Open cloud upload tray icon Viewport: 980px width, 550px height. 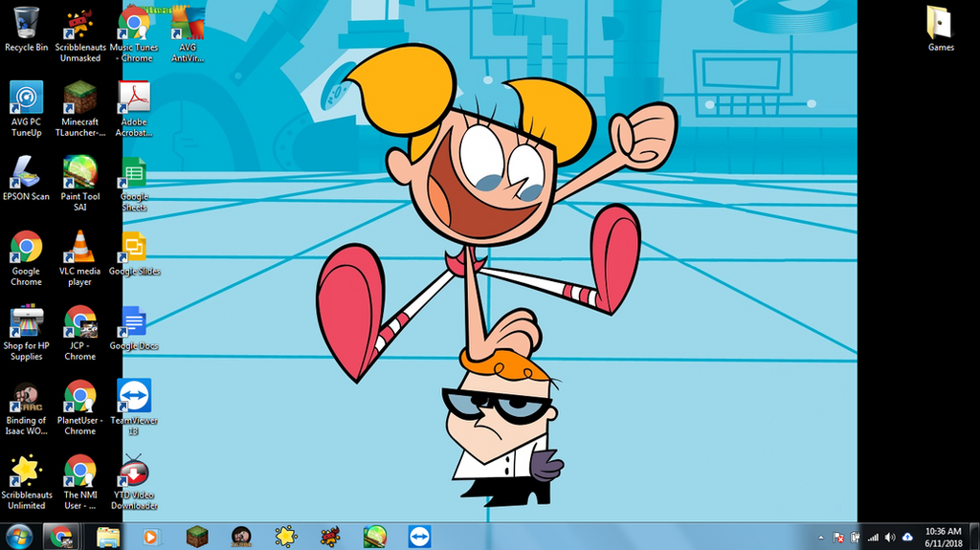[907, 538]
